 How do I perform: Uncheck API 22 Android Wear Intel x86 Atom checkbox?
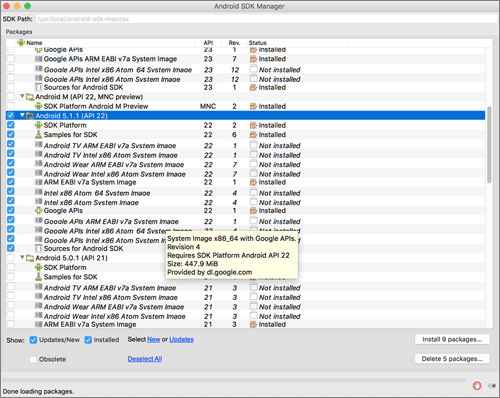(x=11, y=172)
